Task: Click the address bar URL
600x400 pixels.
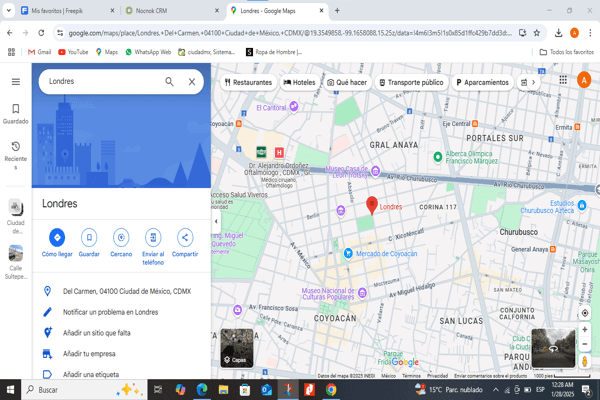Action: pos(290,33)
